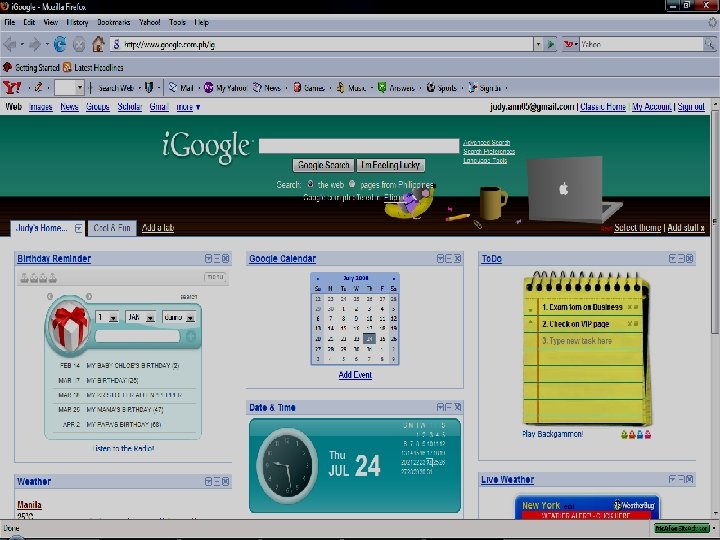
Task: Open News on the Yahoo toolbar
Action: pyautogui.click(x=267, y=88)
